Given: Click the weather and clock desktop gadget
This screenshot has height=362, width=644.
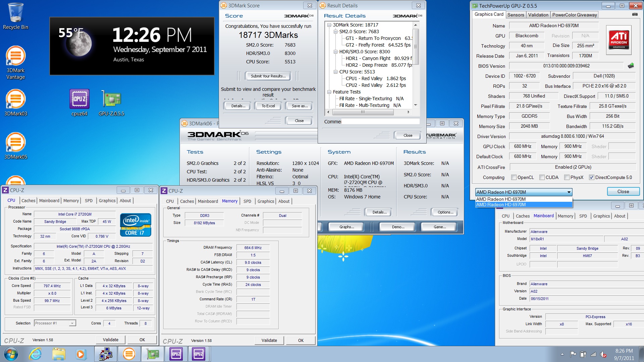Looking at the screenshot, I should [x=132, y=46].
